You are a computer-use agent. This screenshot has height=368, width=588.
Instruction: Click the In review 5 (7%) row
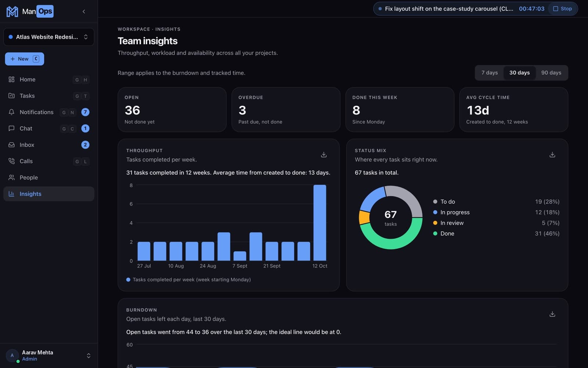(x=496, y=223)
